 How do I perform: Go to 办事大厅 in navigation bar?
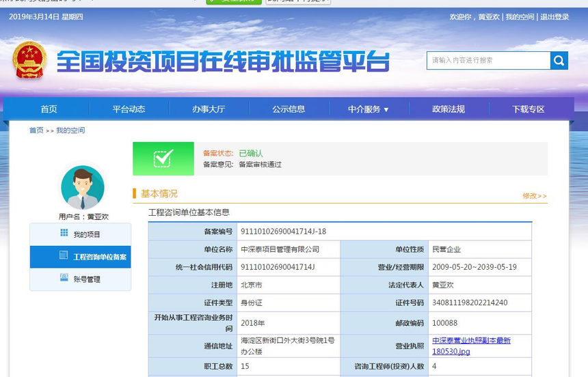[x=209, y=109]
